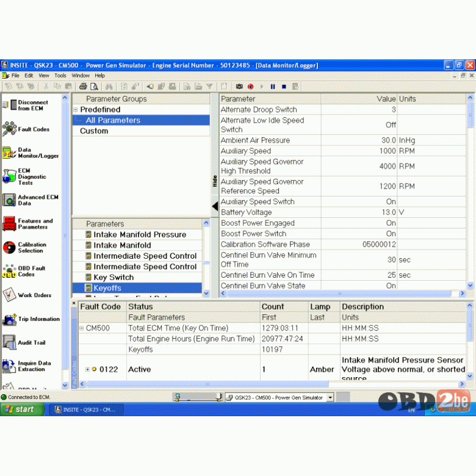Open Audit Trail
The height and width of the screenshot is (476, 476).
pyautogui.click(x=24, y=342)
